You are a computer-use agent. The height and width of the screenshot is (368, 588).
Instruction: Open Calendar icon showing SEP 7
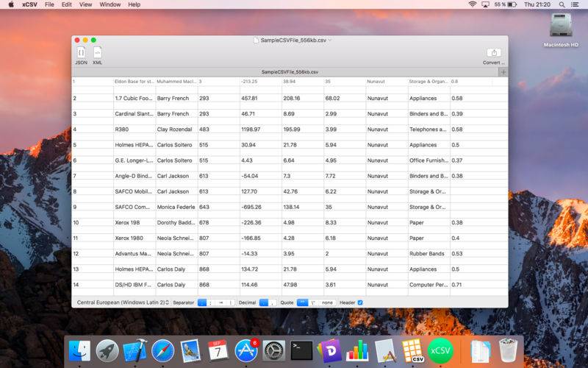[218, 351]
